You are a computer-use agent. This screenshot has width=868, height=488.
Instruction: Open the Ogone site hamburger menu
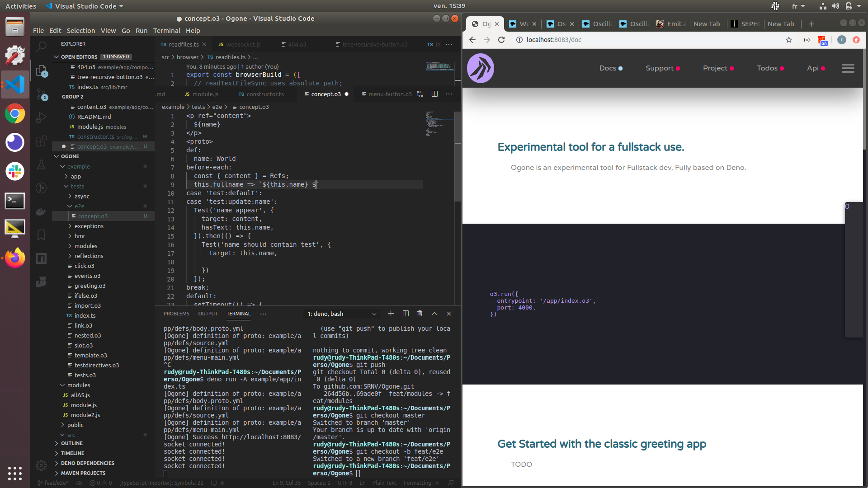848,68
